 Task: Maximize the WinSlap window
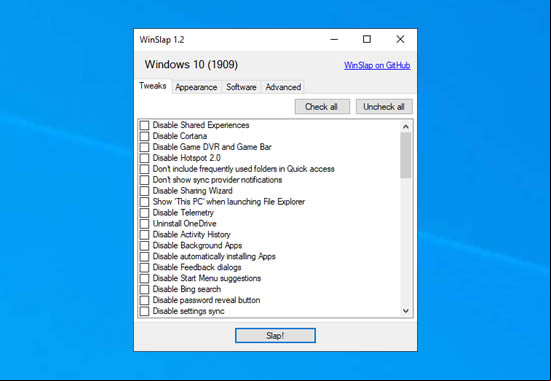pos(367,39)
